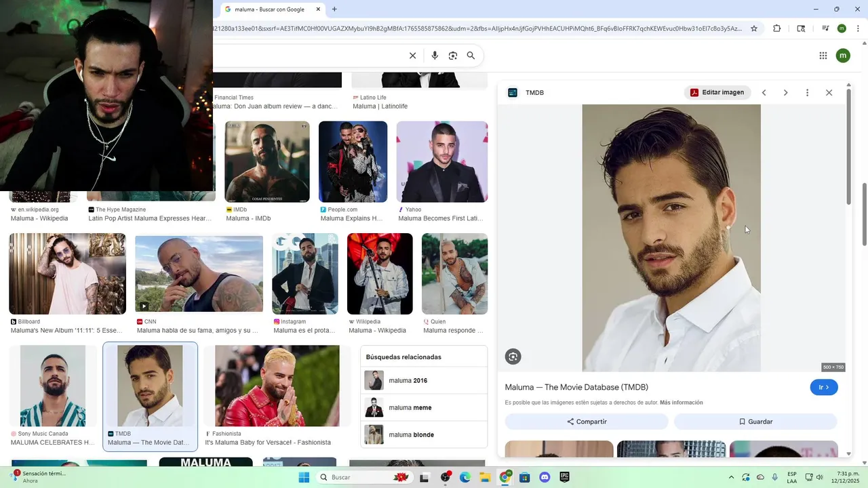
Task: Click TMDB source name in preview header
Action: (x=534, y=93)
